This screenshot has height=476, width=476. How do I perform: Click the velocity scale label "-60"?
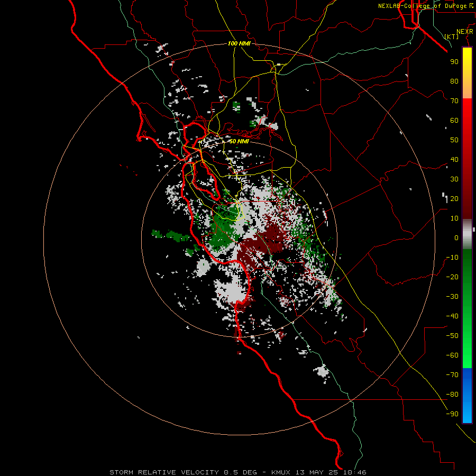[x=452, y=355]
